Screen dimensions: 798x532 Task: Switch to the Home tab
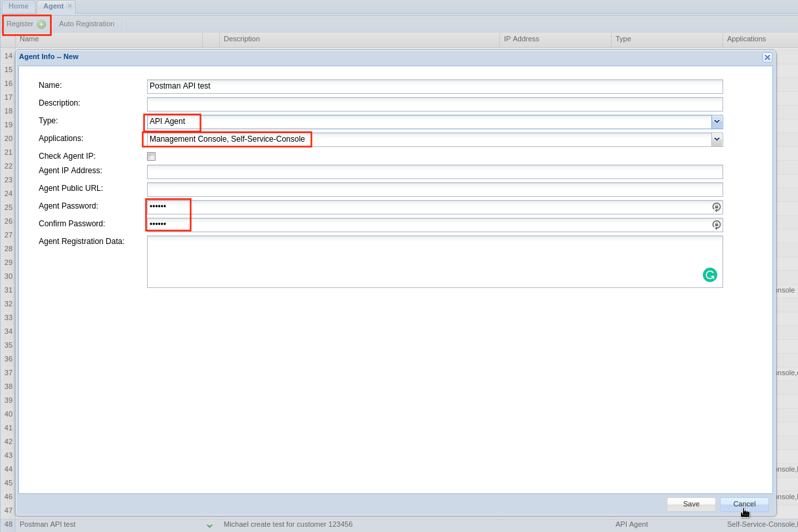[x=18, y=7]
